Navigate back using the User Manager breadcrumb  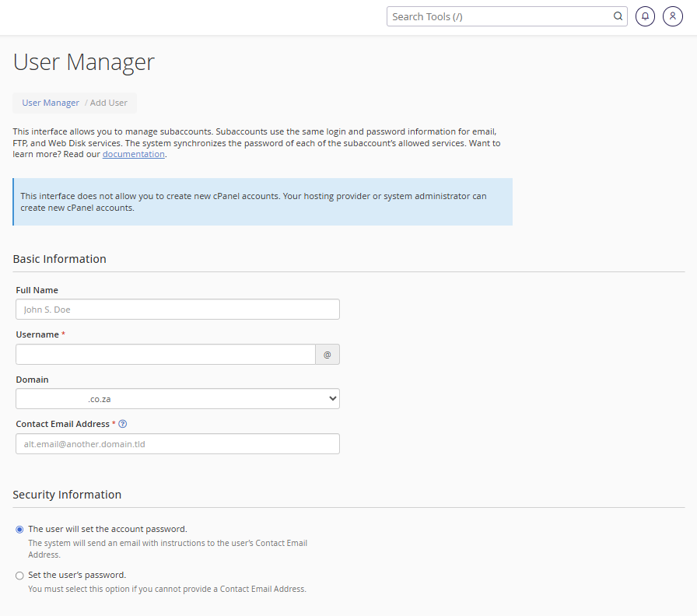coord(50,102)
